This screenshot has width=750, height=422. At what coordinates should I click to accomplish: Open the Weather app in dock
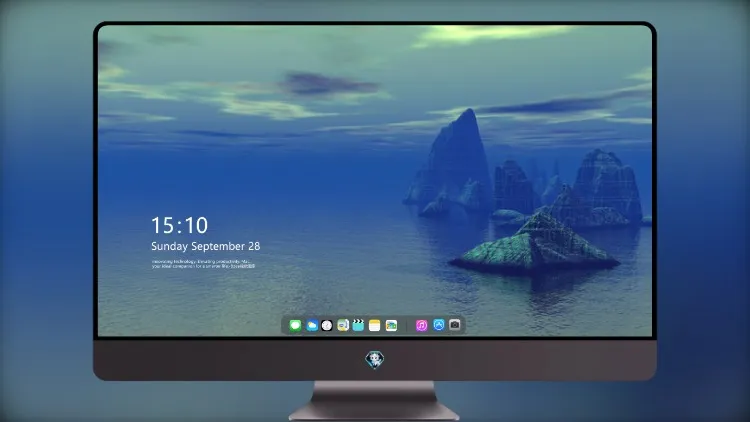(311, 326)
